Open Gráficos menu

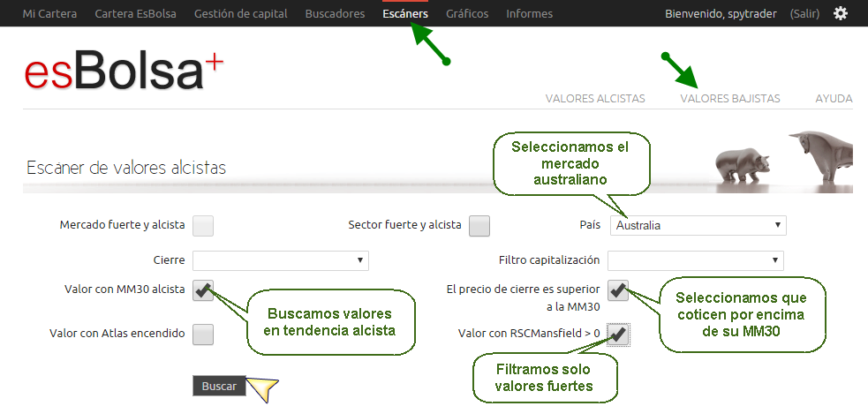tap(467, 14)
